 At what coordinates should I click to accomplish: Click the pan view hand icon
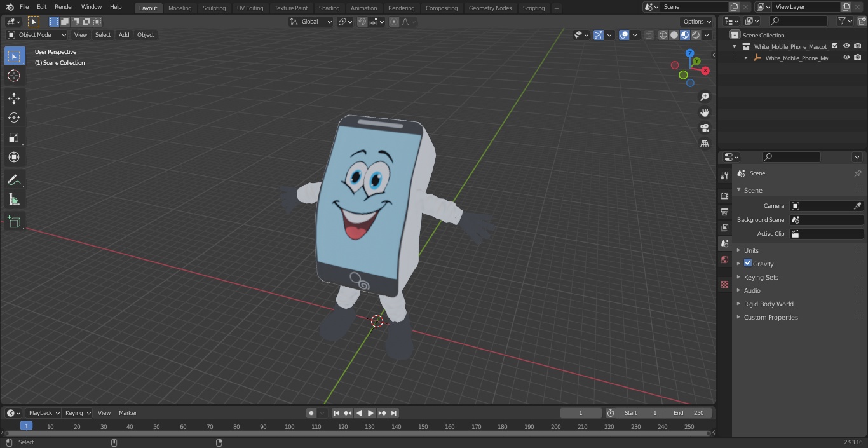point(704,112)
